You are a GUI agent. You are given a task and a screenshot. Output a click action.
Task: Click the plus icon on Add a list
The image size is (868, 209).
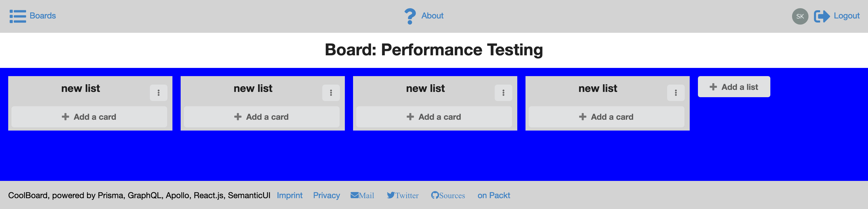[713, 87]
